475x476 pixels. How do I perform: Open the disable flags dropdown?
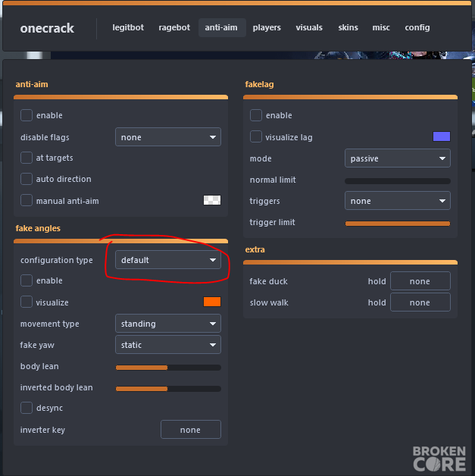pyautogui.click(x=168, y=137)
